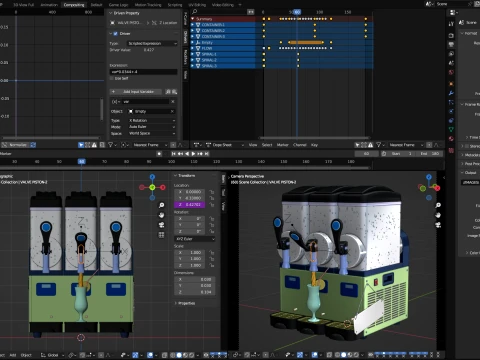Screen dimensions: 480x360
Task: Open the Space World Space dropdown
Action: tap(152, 133)
